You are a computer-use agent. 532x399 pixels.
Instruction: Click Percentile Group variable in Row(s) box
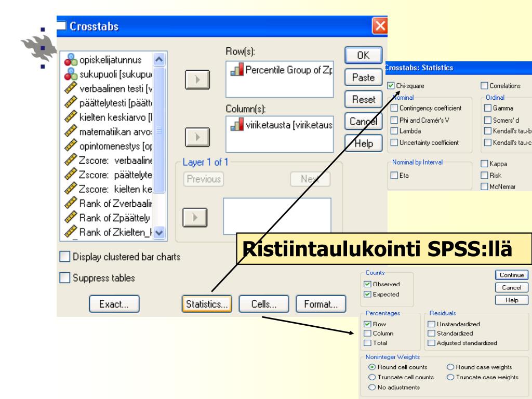(281, 70)
